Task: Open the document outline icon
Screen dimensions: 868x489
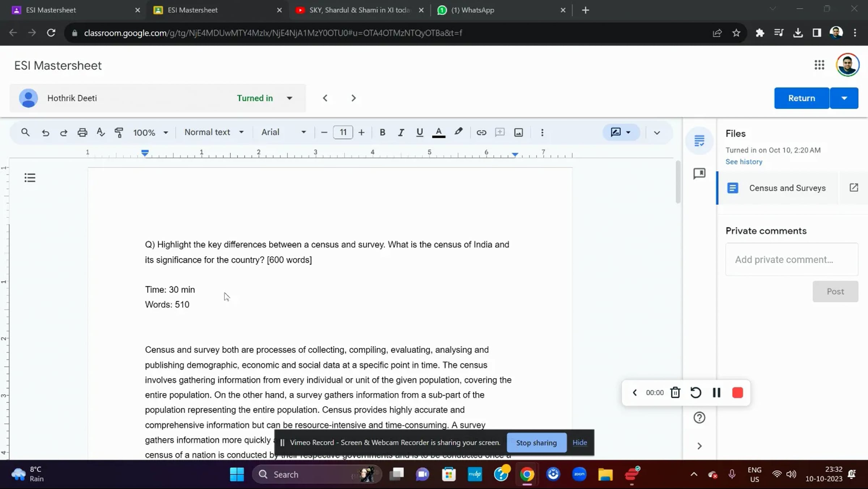Action: tap(30, 178)
